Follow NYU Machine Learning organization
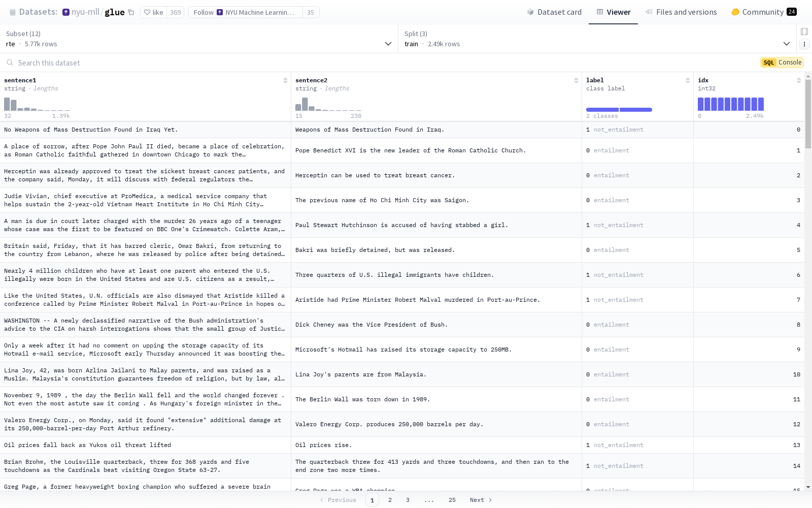The image size is (812, 508). (246, 12)
